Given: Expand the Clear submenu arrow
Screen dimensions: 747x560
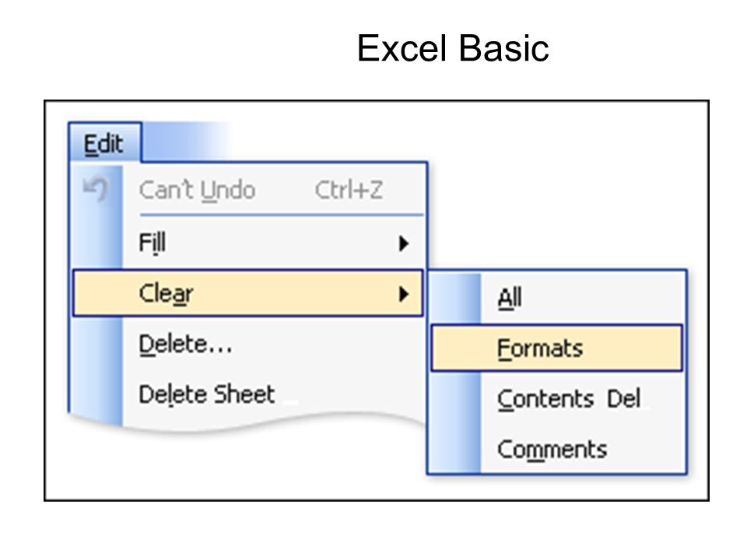Looking at the screenshot, I should click(x=404, y=294).
